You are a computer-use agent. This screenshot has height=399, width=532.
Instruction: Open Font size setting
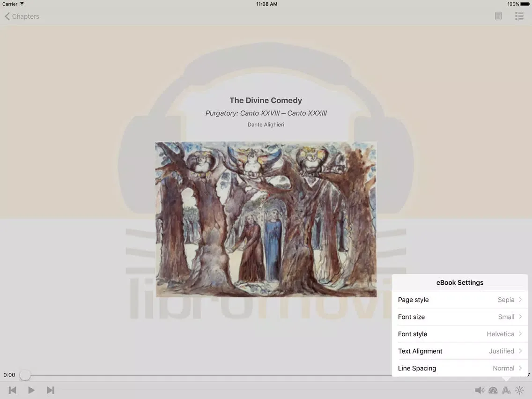click(460, 317)
